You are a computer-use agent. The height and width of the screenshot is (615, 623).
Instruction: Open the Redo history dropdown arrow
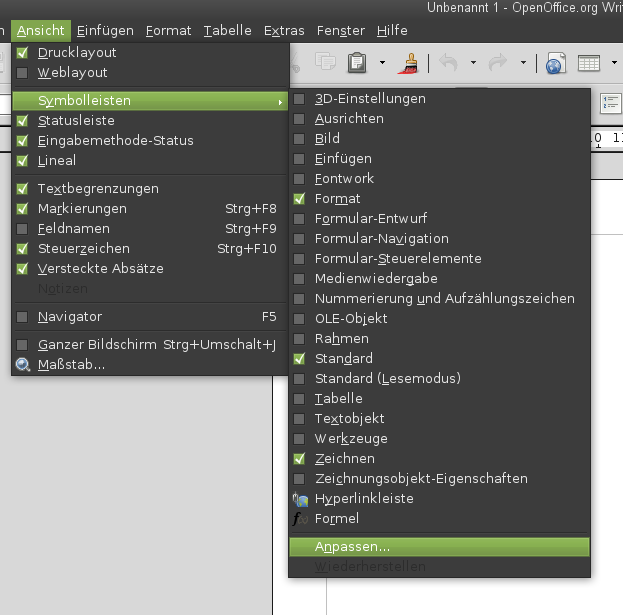[x=523, y=62]
